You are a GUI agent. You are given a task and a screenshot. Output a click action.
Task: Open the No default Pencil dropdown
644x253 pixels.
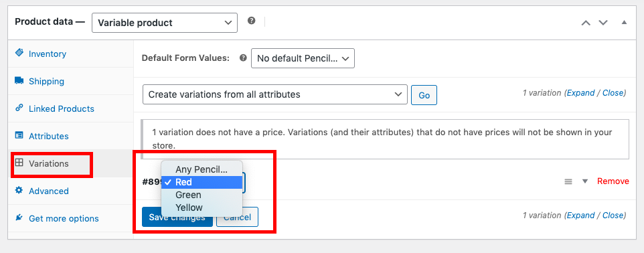[303, 59]
